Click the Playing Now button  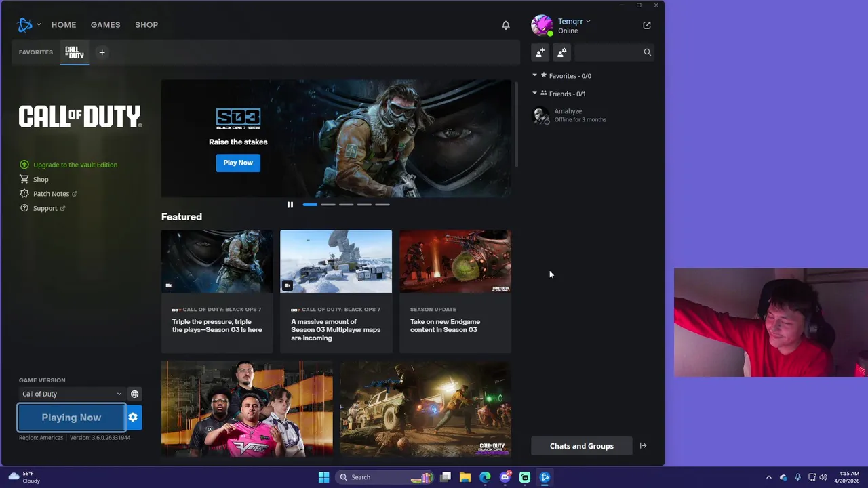point(71,418)
